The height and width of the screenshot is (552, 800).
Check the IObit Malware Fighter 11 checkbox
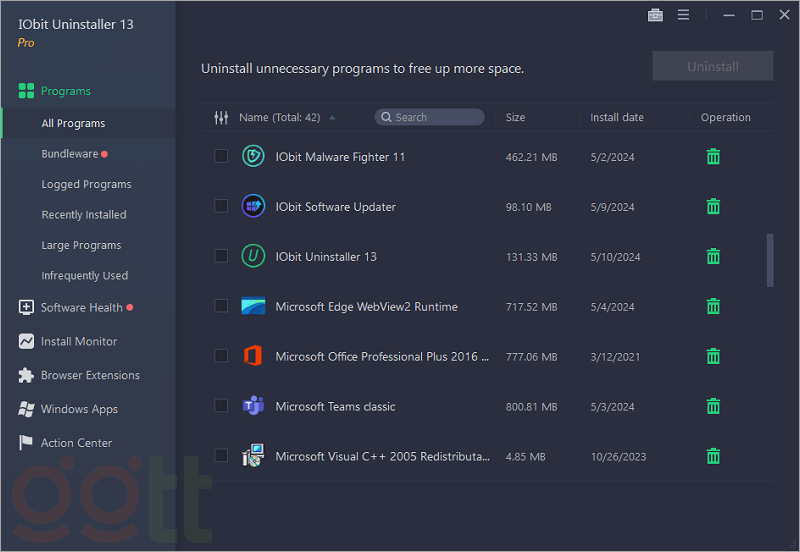[x=221, y=156]
